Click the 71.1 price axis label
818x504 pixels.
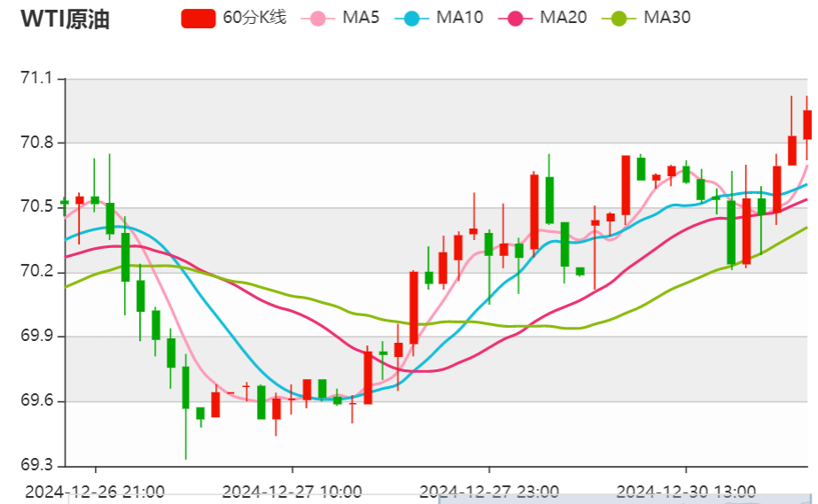37,79
